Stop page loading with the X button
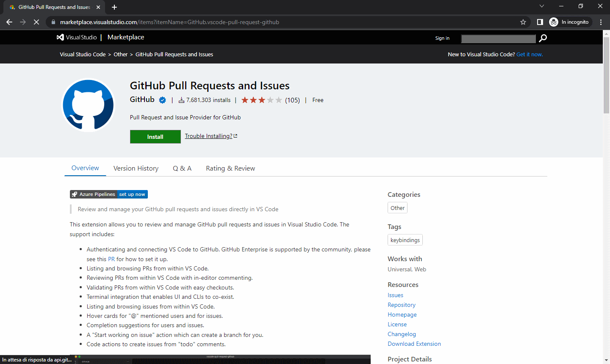 tap(36, 22)
